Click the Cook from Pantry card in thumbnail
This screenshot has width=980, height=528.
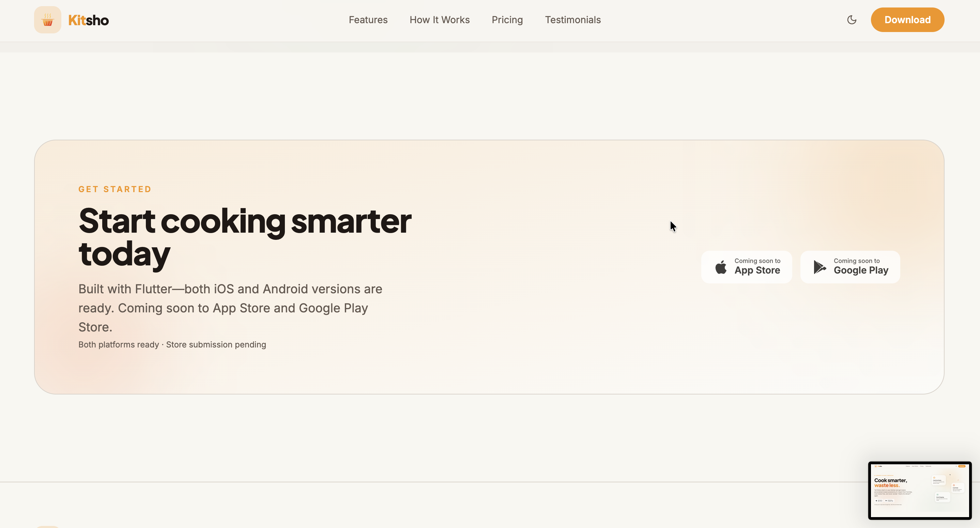tap(938, 480)
